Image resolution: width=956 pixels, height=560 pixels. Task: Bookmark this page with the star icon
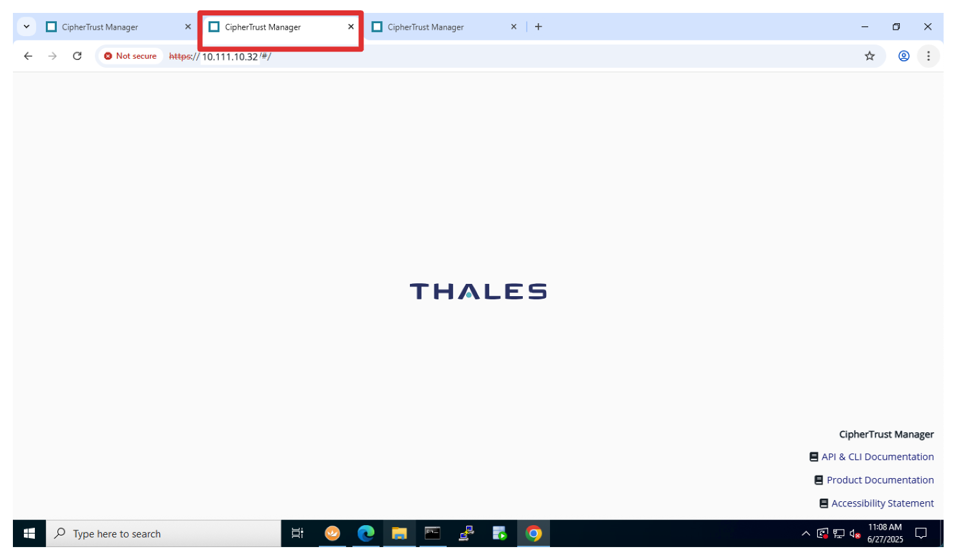[870, 56]
